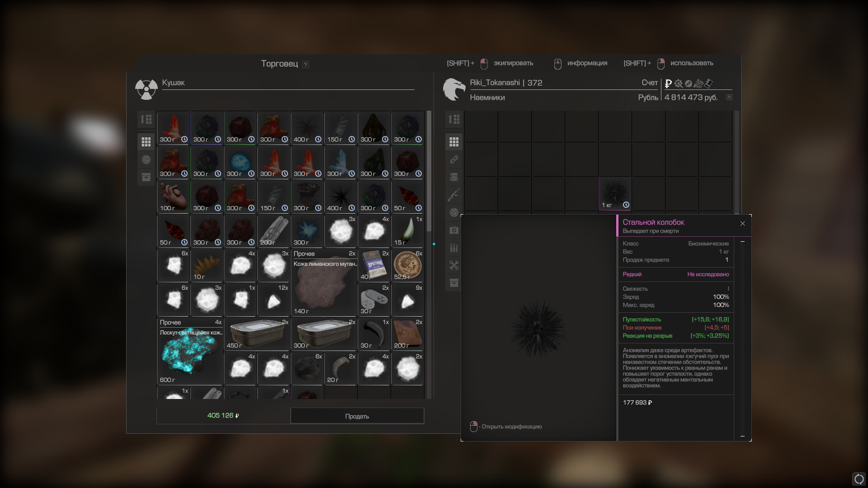Screen dimensions: 868x488
Task: Select the claw item weighing 15 г
Action: click(x=408, y=231)
